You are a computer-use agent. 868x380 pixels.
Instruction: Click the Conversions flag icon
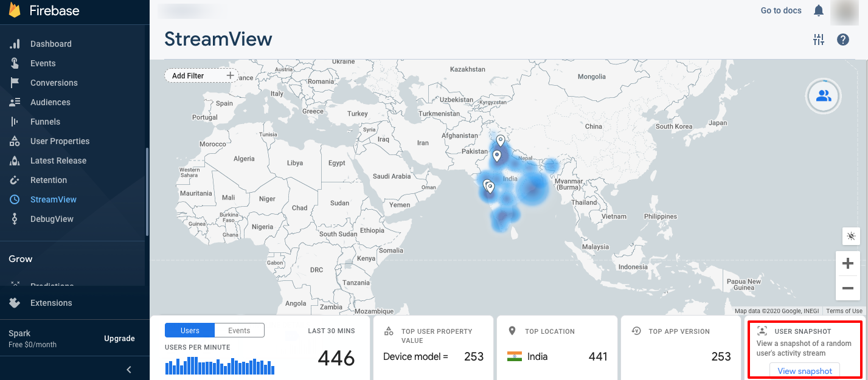pos(15,83)
